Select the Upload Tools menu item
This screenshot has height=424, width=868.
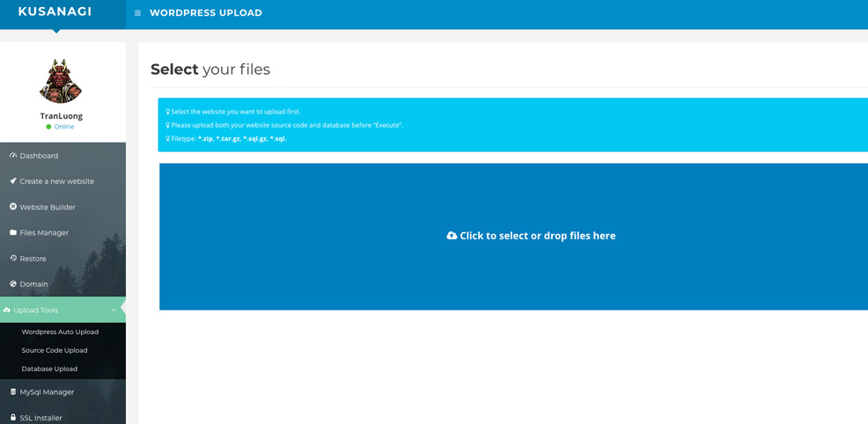tap(63, 311)
